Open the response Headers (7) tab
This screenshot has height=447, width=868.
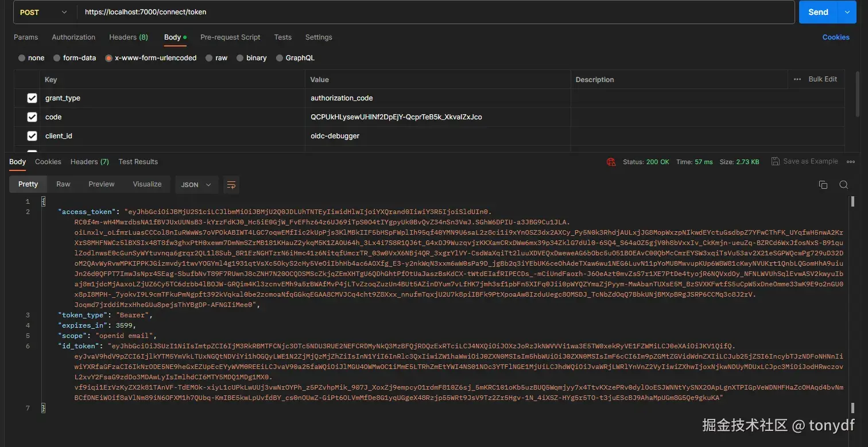(x=90, y=162)
